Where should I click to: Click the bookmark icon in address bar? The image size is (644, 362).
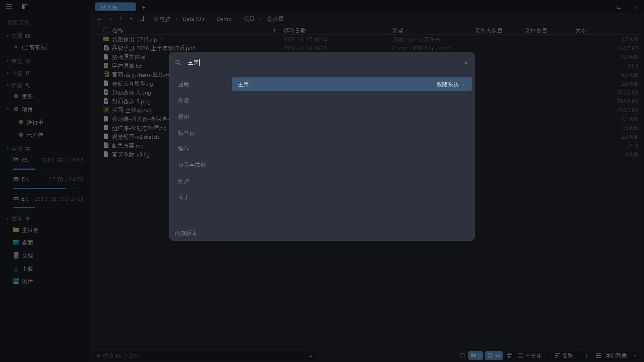142,19
